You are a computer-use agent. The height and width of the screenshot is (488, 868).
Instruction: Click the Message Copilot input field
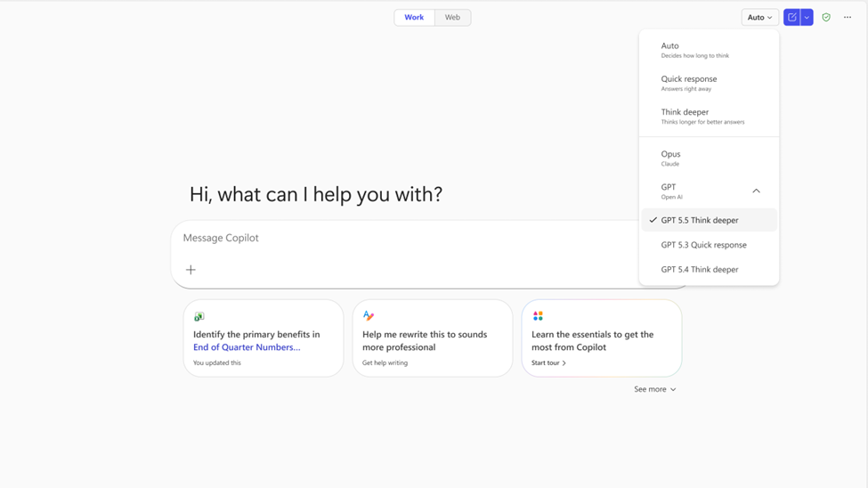401,238
